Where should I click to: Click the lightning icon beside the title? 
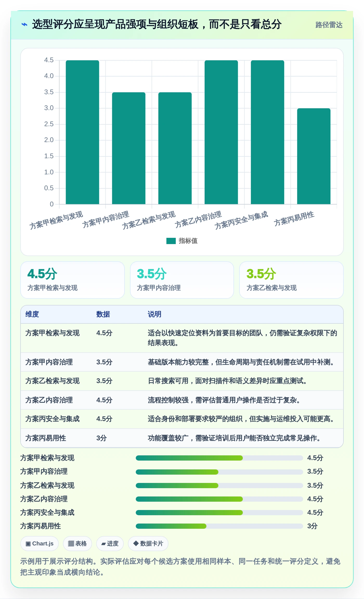[x=24, y=25]
